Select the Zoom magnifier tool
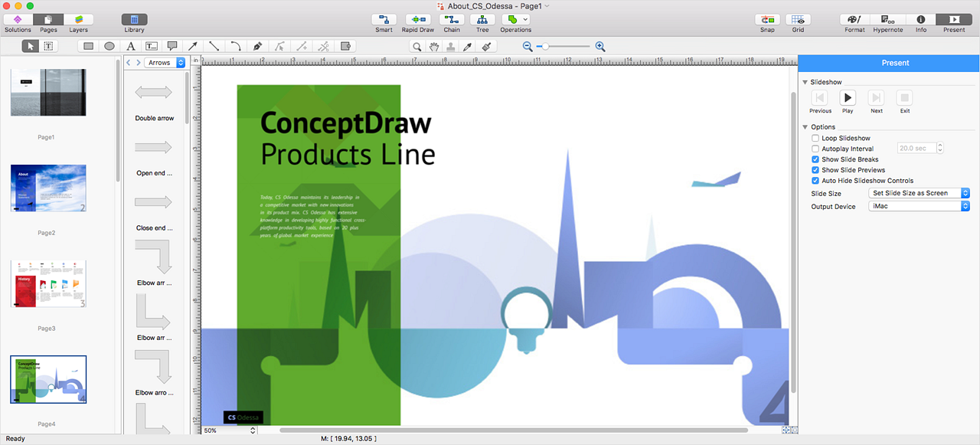 (417, 46)
